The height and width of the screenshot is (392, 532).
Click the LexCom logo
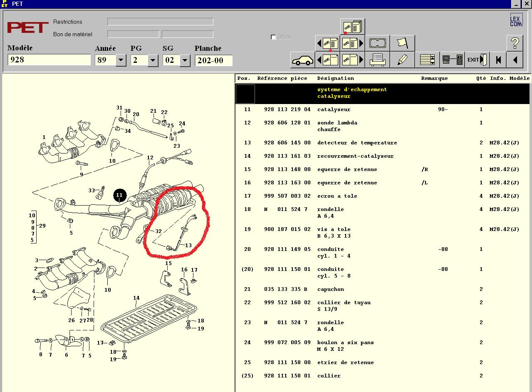[516, 20]
